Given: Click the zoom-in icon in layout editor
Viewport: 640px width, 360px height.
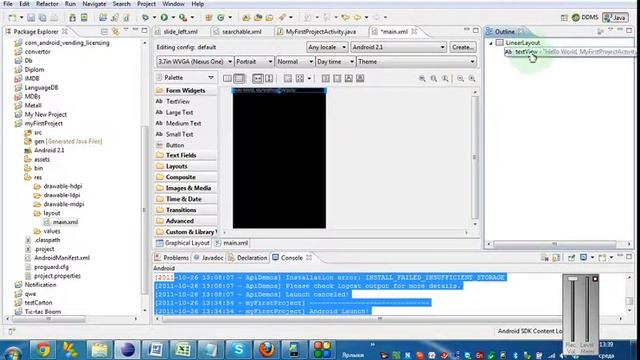Looking at the screenshot, I should click(x=472, y=78).
